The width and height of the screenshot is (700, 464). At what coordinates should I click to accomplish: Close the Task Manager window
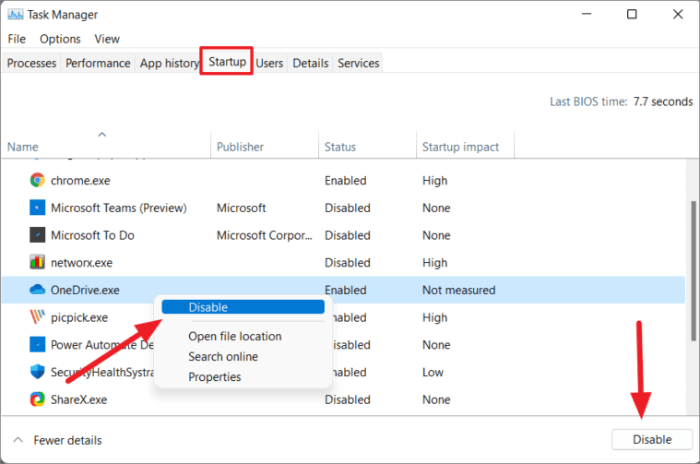pos(678,14)
